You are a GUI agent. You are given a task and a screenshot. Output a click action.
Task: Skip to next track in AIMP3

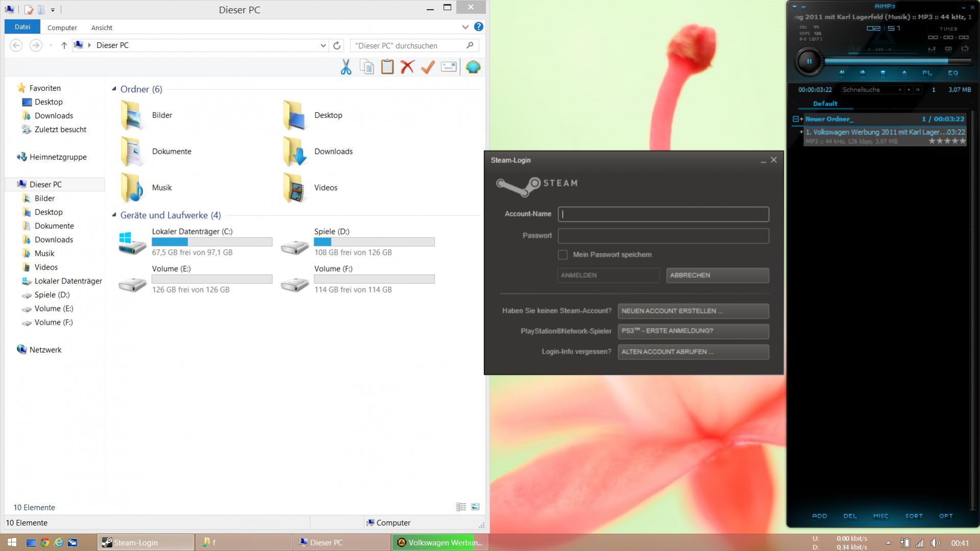tap(862, 73)
